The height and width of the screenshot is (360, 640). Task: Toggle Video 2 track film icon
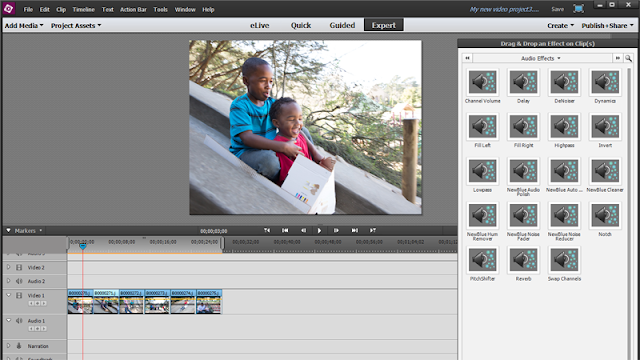point(19,267)
